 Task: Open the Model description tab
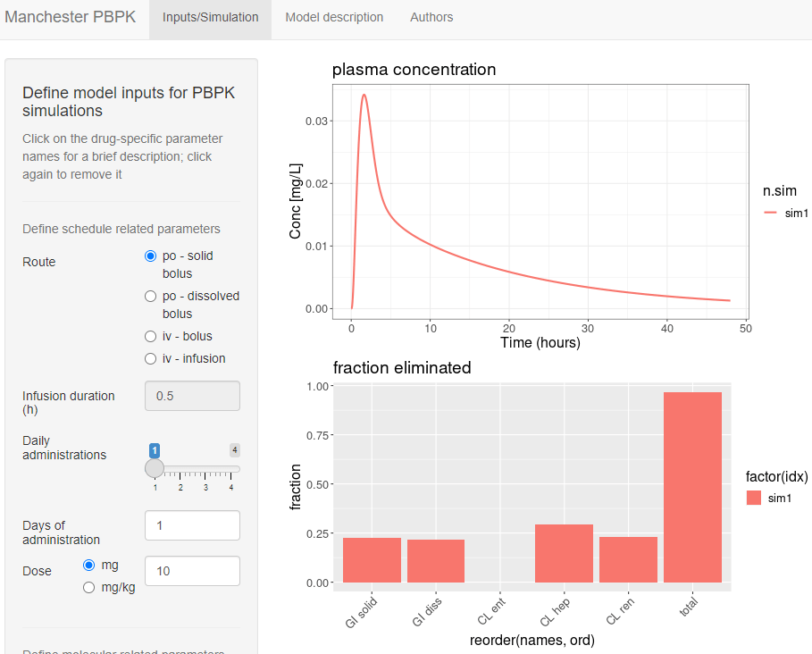pyautogui.click(x=334, y=17)
